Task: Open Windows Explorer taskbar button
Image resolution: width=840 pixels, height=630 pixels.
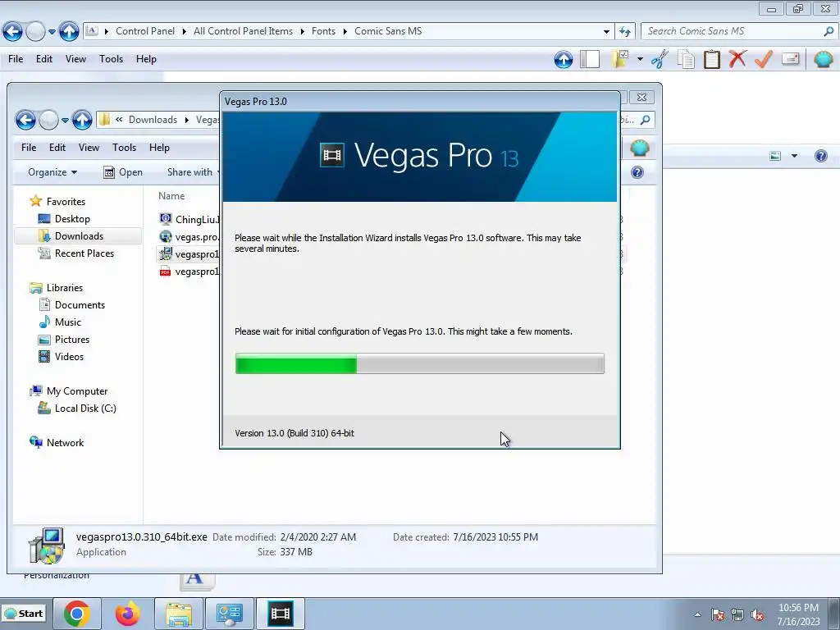Action: click(x=178, y=614)
